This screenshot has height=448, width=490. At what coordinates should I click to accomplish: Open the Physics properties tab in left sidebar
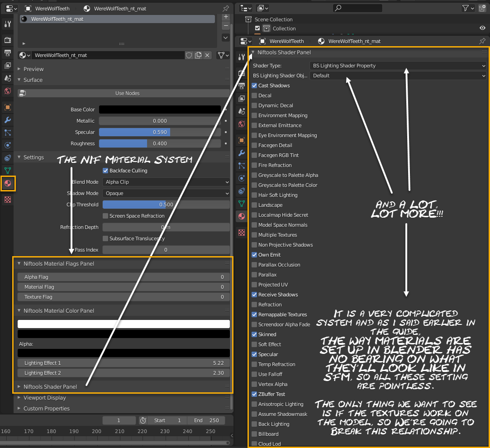click(8, 145)
